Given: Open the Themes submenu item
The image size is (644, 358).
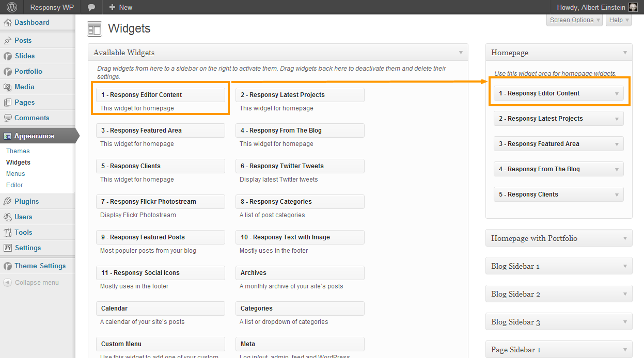Looking at the screenshot, I should click(x=18, y=151).
